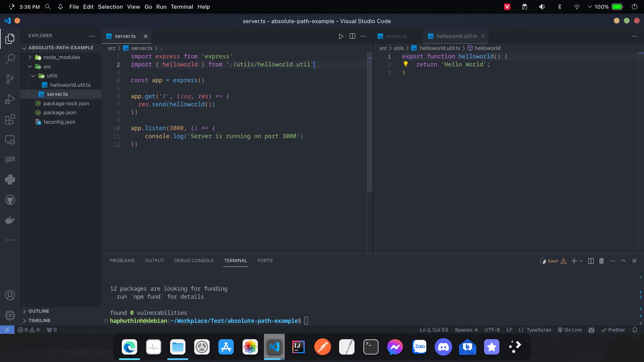Expand the OUTLINE section
Image resolution: width=644 pixels, height=362 pixels.
[x=39, y=311]
